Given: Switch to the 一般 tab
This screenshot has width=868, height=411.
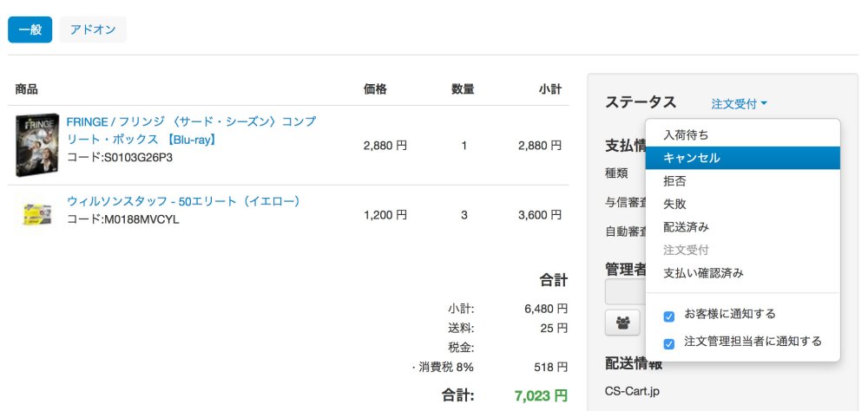Looking at the screenshot, I should [30, 29].
